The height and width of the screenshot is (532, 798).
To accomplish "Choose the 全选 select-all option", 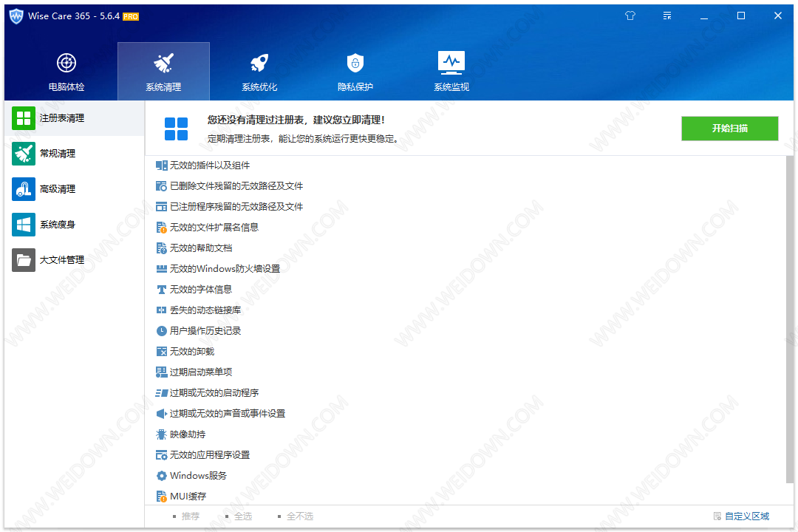I will click(x=242, y=516).
